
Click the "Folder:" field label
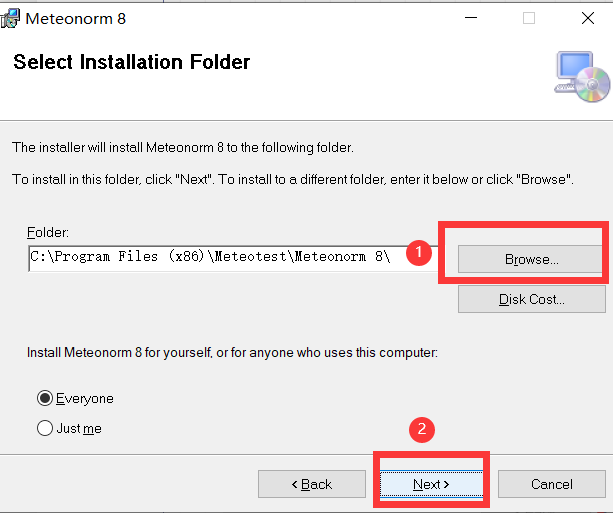tap(48, 233)
